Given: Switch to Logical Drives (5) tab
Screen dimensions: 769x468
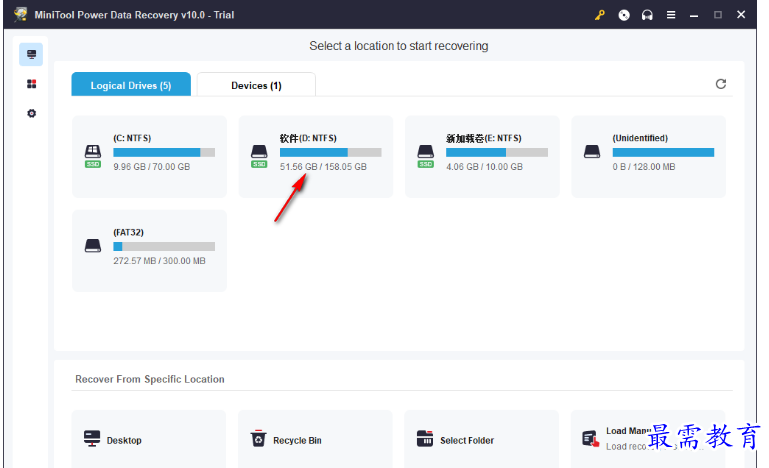Looking at the screenshot, I should tap(131, 84).
